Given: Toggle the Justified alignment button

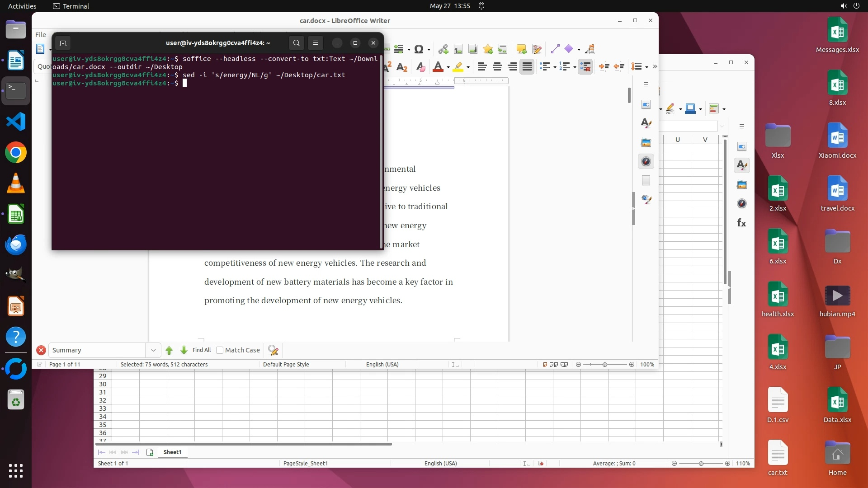Looking at the screenshot, I should (x=527, y=67).
